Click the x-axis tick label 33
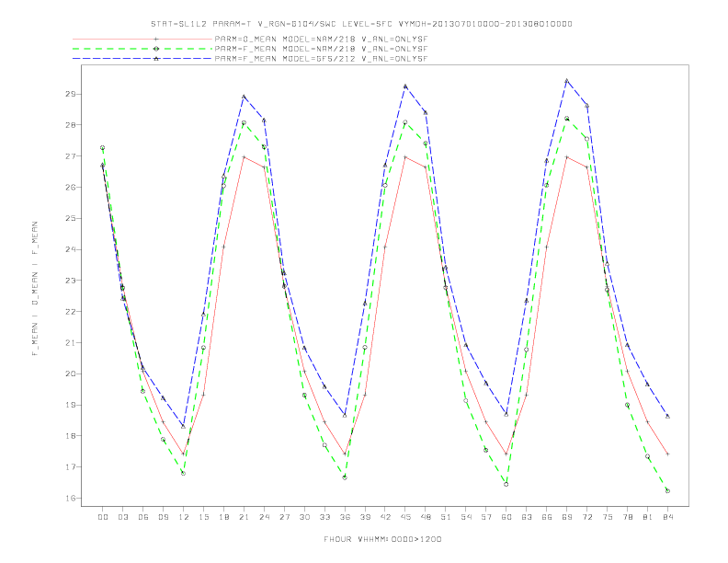 coord(324,517)
